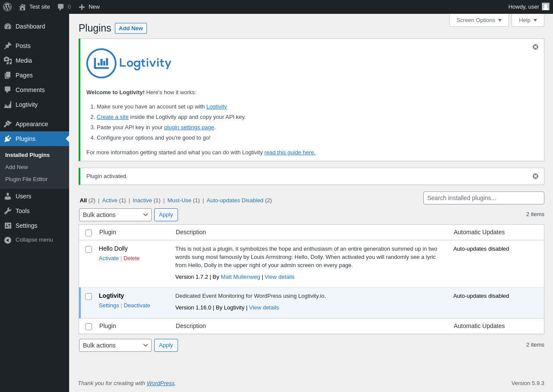This screenshot has width=553, height=392.
Task: Click the plus New icon in admin bar
Action: point(82,7)
